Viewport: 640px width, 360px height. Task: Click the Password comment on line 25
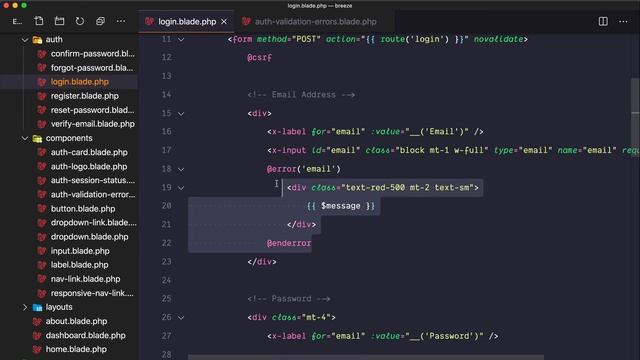pyautogui.click(x=289, y=299)
